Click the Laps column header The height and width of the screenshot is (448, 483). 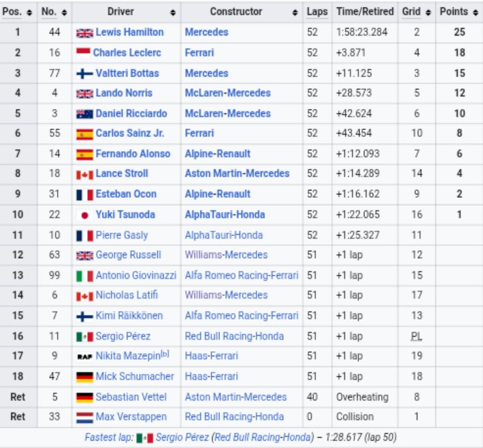coord(317,11)
